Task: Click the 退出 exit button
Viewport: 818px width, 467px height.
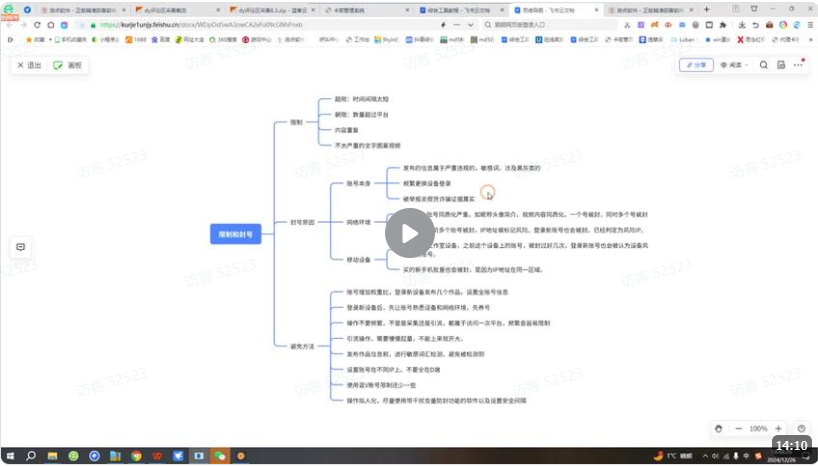Action: 29,65
